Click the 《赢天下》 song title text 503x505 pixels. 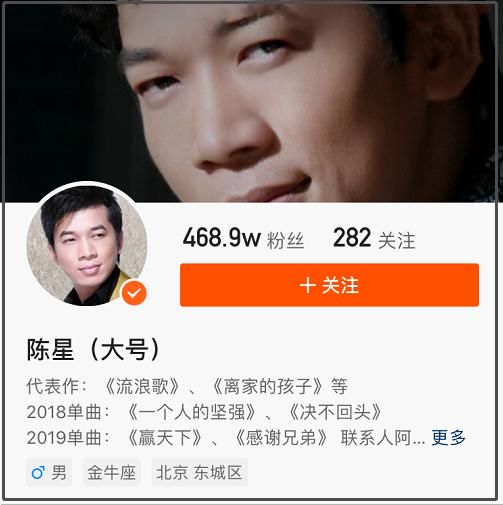[x=165, y=437]
